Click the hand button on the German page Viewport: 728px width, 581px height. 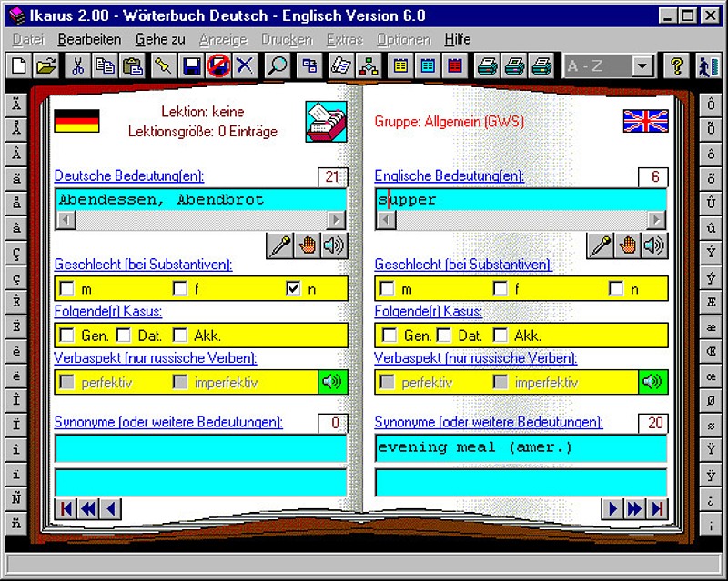[x=307, y=245]
